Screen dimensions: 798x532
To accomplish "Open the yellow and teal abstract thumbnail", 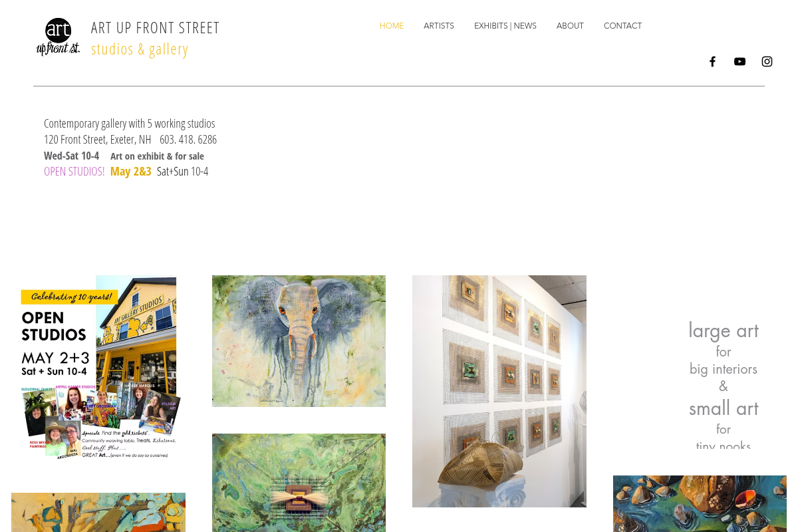I will [98, 512].
